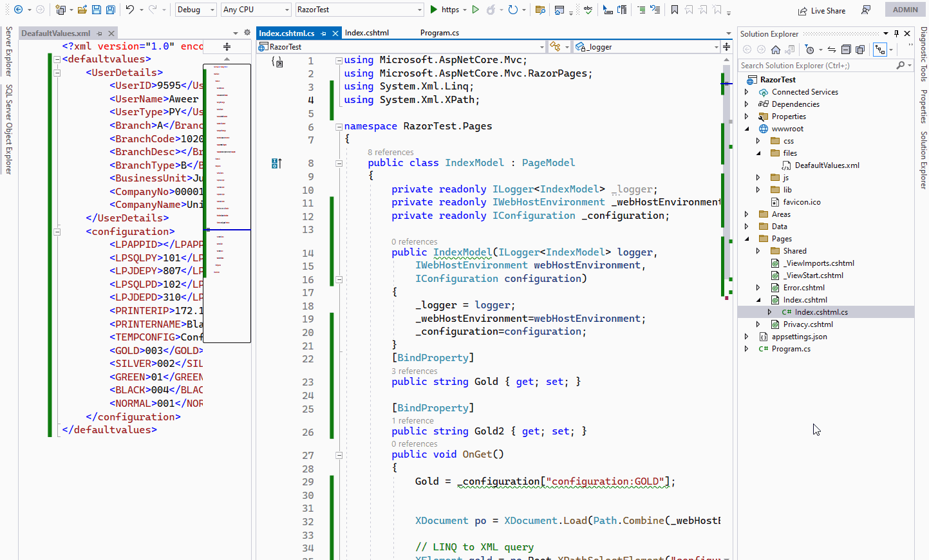Image resolution: width=929 pixels, height=560 pixels.
Task: Open the Any CPU platform dropdown
Action: [x=256, y=10]
